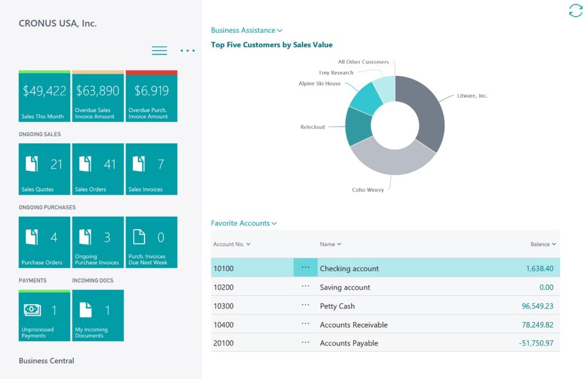
Task: Click the Purchase Orders document icon
Action: coord(31,237)
